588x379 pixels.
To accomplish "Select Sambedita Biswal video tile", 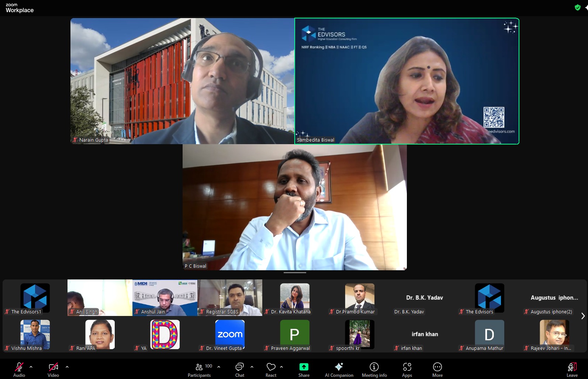I will click(x=407, y=81).
